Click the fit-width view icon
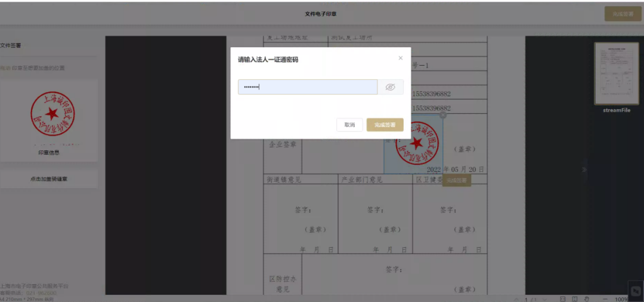644x302 pixels. [563, 298]
